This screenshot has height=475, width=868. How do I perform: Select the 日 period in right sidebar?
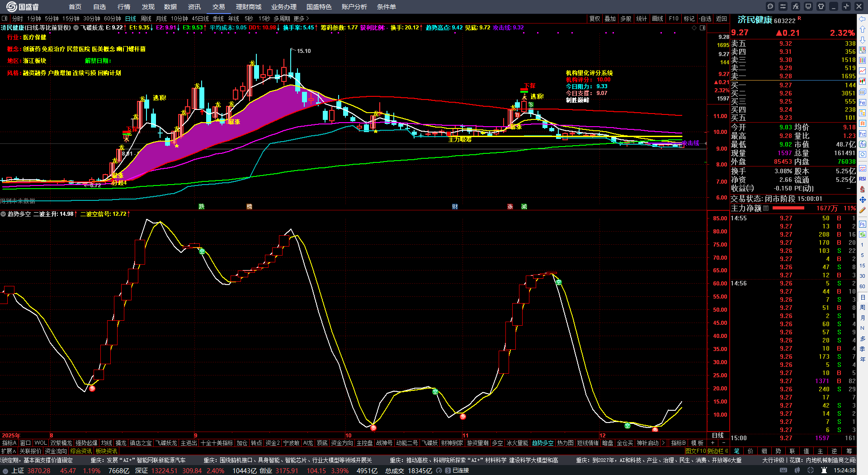click(863, 297)
